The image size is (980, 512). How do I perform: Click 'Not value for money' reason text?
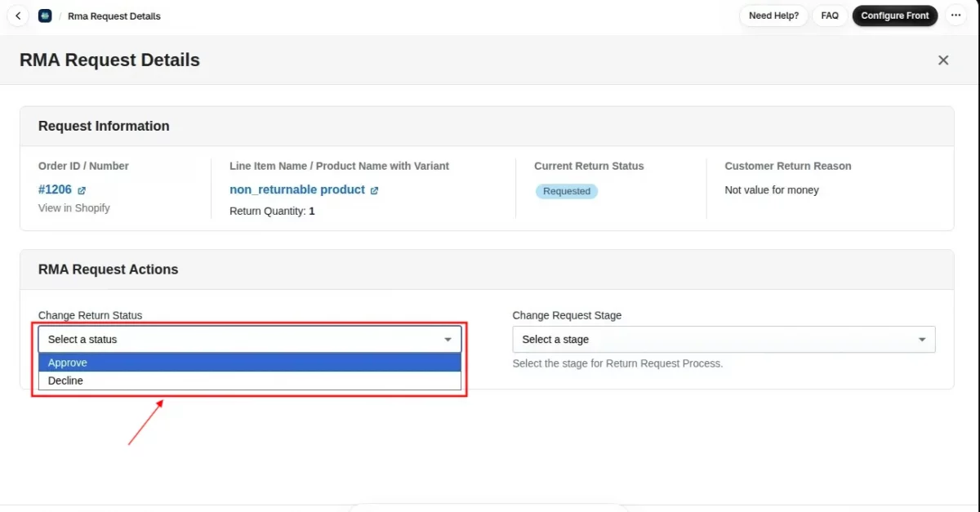[772, 190]
